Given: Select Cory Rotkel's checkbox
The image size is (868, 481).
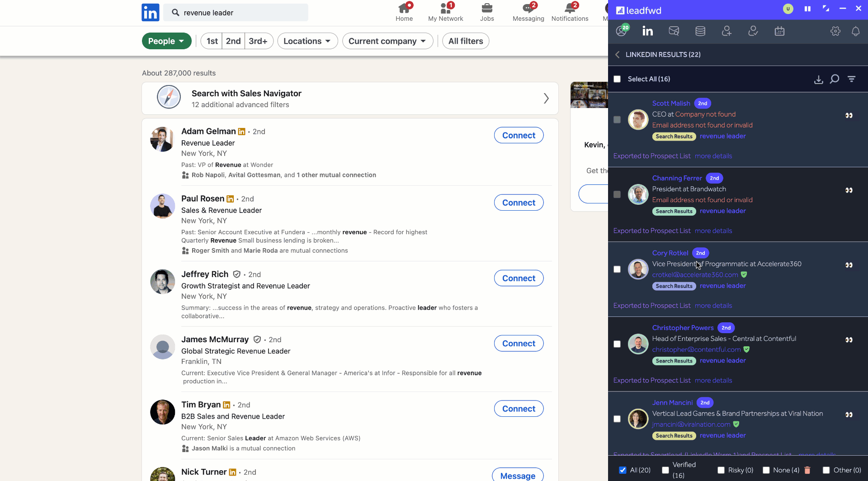Looking at the screenshot, I should pos(617,269).
